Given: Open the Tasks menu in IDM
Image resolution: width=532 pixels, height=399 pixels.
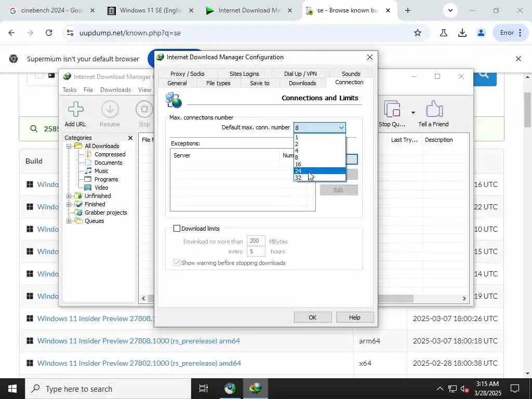Looking at the screenshot, I should (x=69, y=89).
